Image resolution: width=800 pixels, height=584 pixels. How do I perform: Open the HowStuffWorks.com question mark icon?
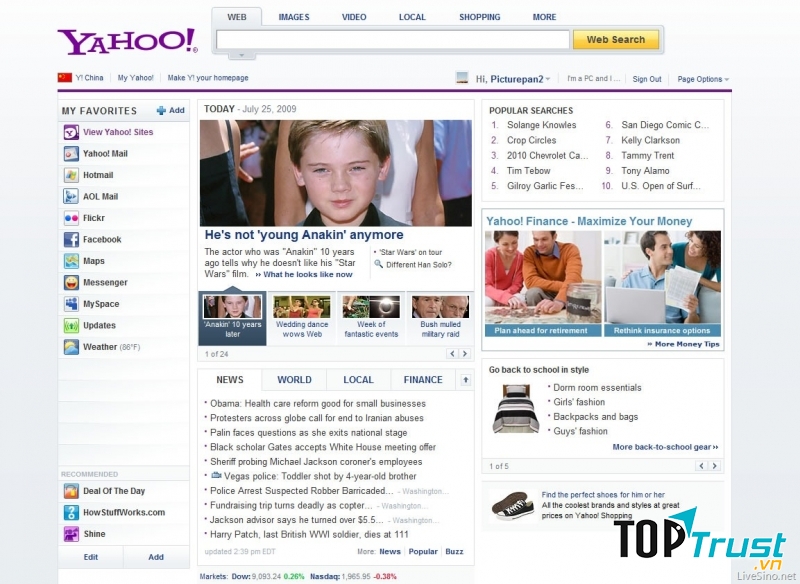[x=71, y=512]
